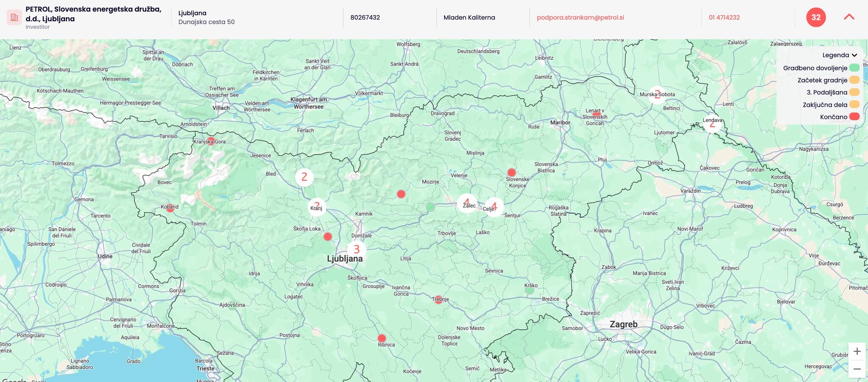The height and width of the screenshot is (382, 868).
Task: Click the orange Zaključna dela swatch
Action: pos(854,105)
